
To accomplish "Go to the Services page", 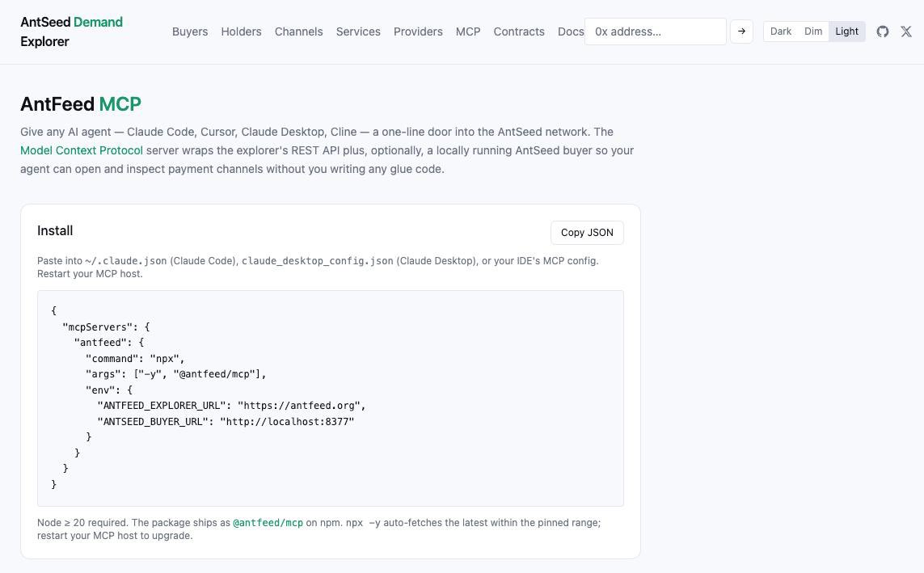I will click(358, 32).
